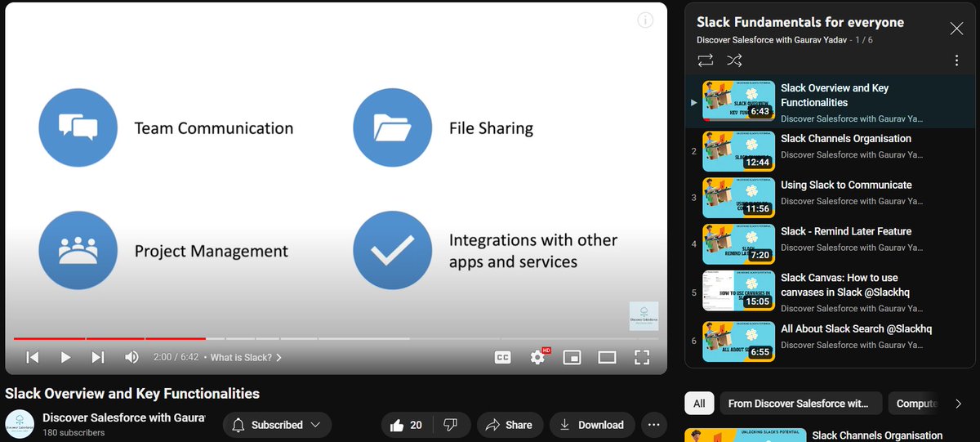Open video settings gear

pos(537,357)
